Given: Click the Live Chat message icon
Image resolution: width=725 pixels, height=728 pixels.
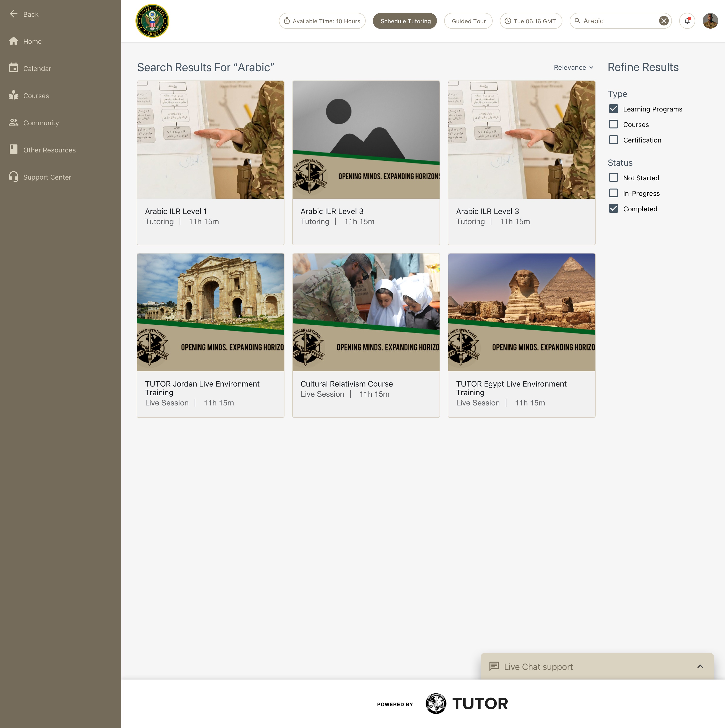Looking at the screenshot, I should click(x=494, y=666).
